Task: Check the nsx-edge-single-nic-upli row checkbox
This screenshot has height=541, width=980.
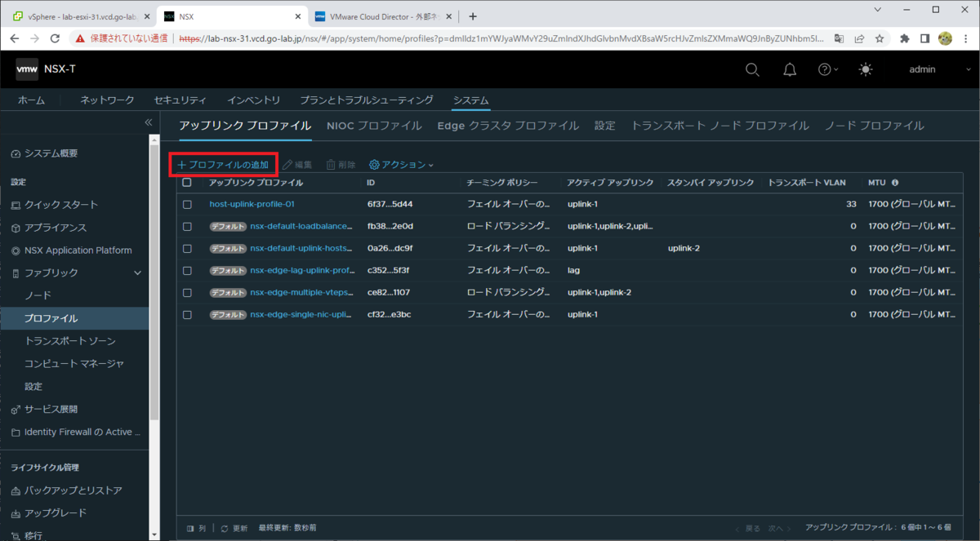Action: (187, 314)
